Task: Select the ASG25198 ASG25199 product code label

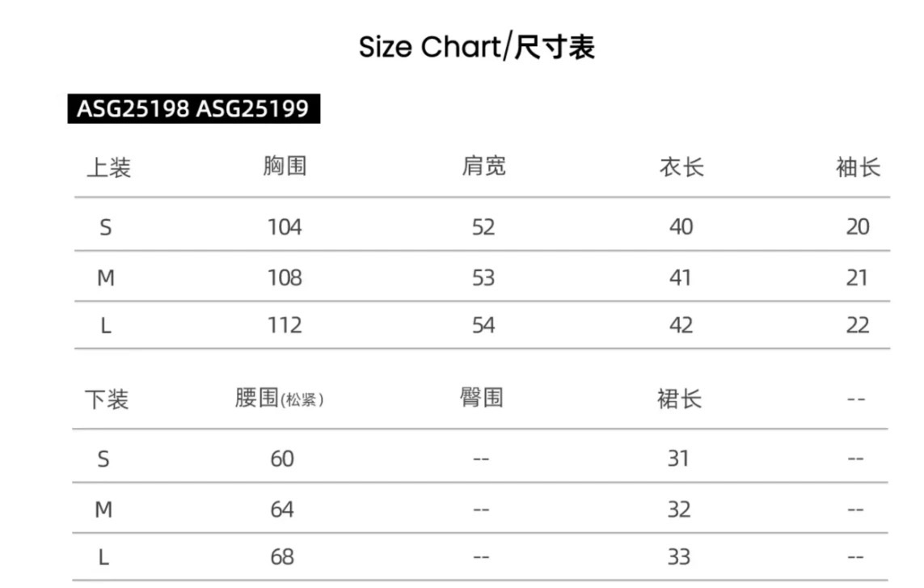Action: (194, 108)
